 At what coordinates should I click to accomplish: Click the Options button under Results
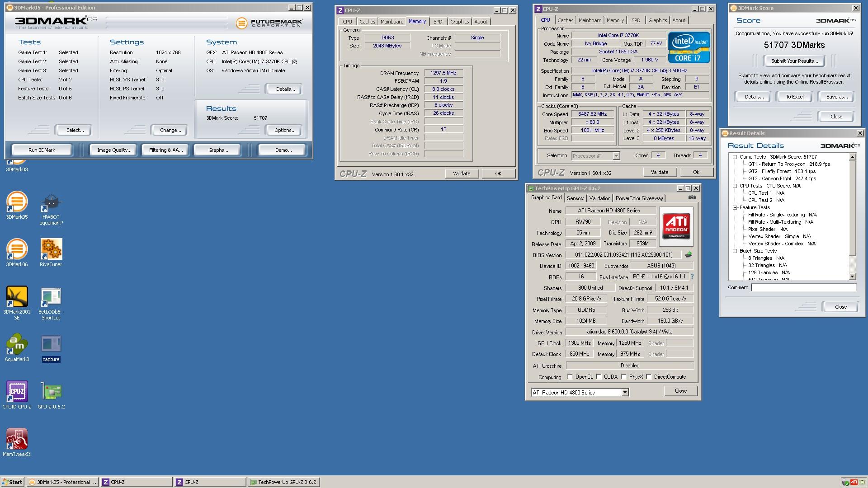(285, 130)
